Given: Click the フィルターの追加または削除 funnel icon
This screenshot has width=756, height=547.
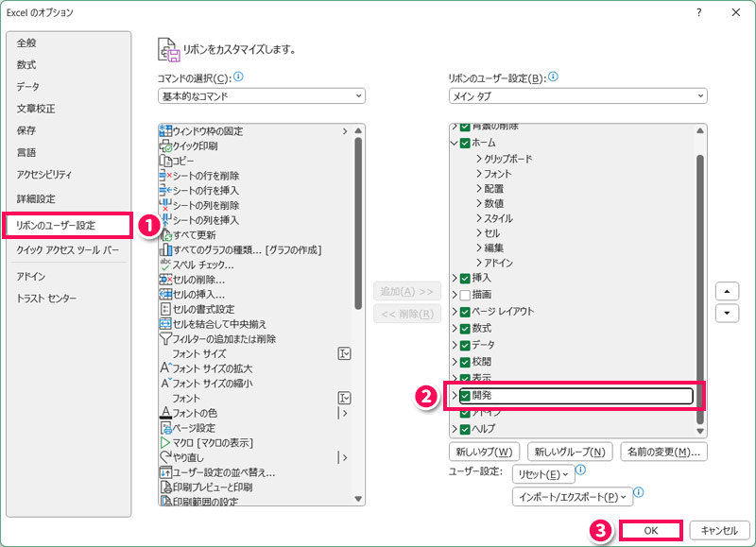Looking at the screenshot, I should click(165, 339).
